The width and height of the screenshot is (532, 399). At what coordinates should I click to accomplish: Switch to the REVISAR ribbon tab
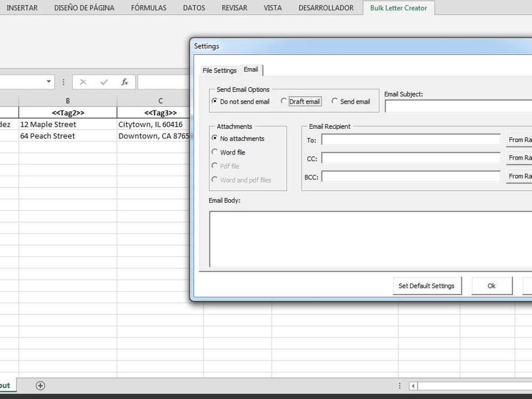[x=234, y=7]
